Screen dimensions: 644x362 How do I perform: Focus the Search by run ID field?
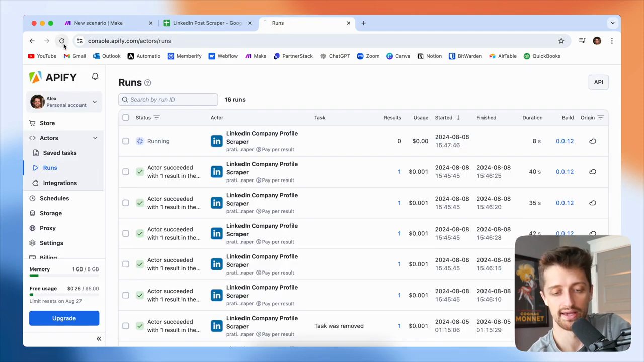pyautogui.click(x=168, y=100)
